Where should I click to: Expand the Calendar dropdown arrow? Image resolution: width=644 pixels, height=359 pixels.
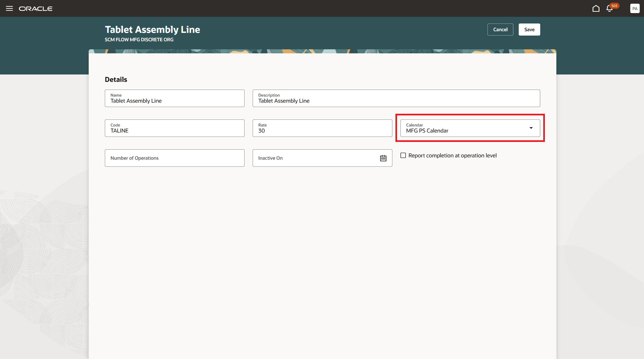[531, 128]
